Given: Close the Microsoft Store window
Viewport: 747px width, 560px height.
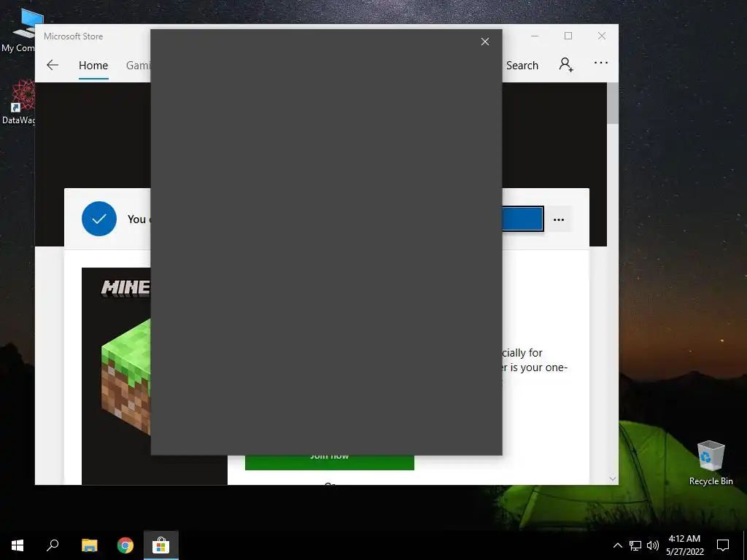Looking at the screenshot, I should [602, 36].
